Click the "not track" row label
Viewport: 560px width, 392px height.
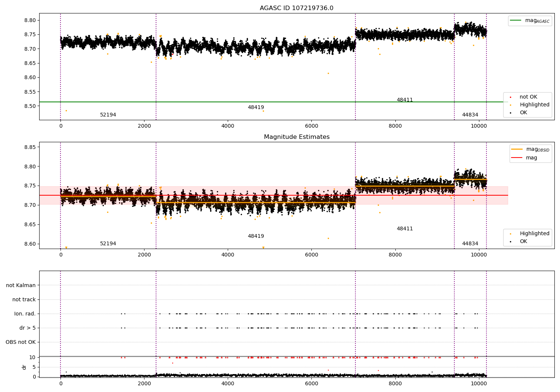[x=24, y=300]
